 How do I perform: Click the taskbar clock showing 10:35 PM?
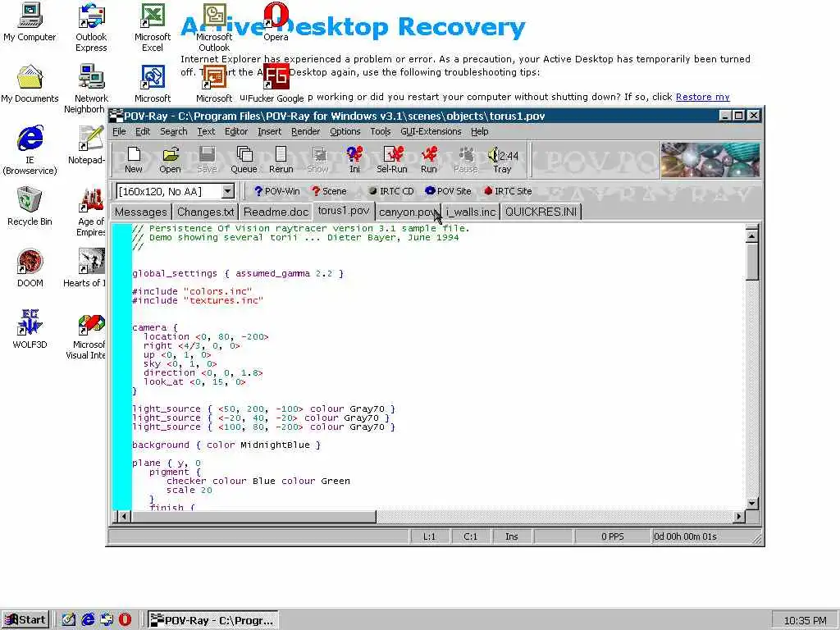pyautogui.click(x=806, y=620)
